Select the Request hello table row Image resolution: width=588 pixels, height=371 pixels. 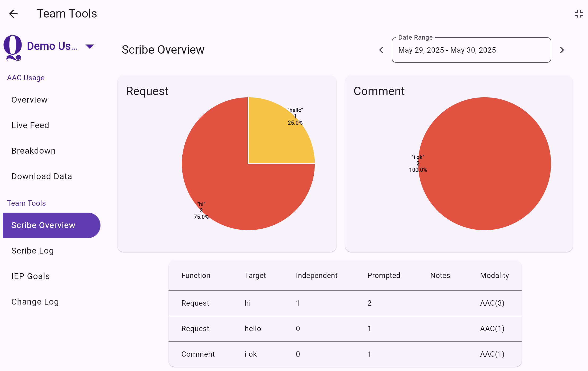pyautogui.click(x=345, y=328)
